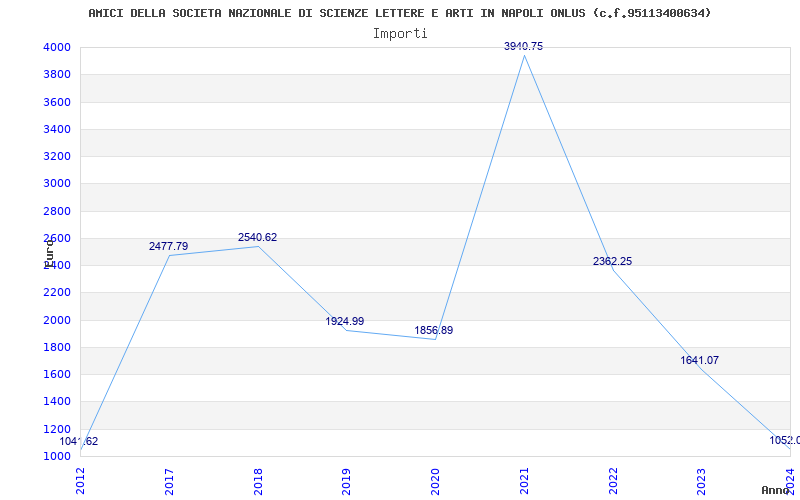Click the 1041.62 data label
Screen dimensions: 800x500
pyautogui.click(x=79, y=442)
